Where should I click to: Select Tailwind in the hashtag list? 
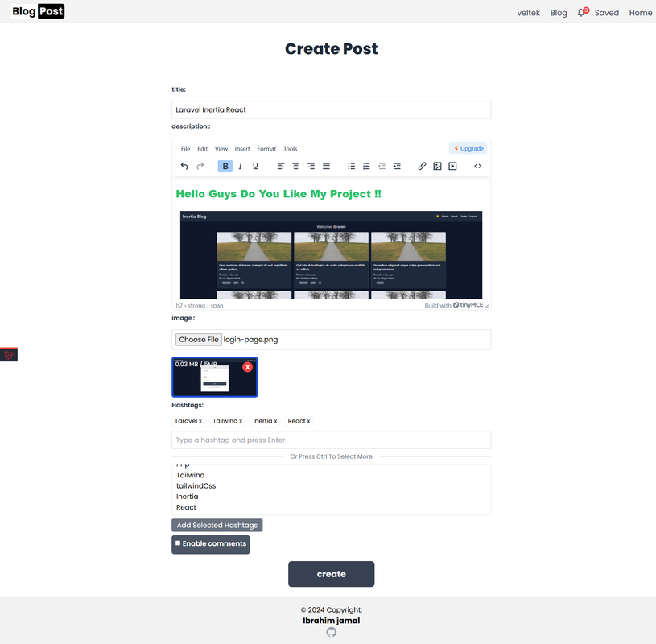pyautogui.click(x=332, y=475)
